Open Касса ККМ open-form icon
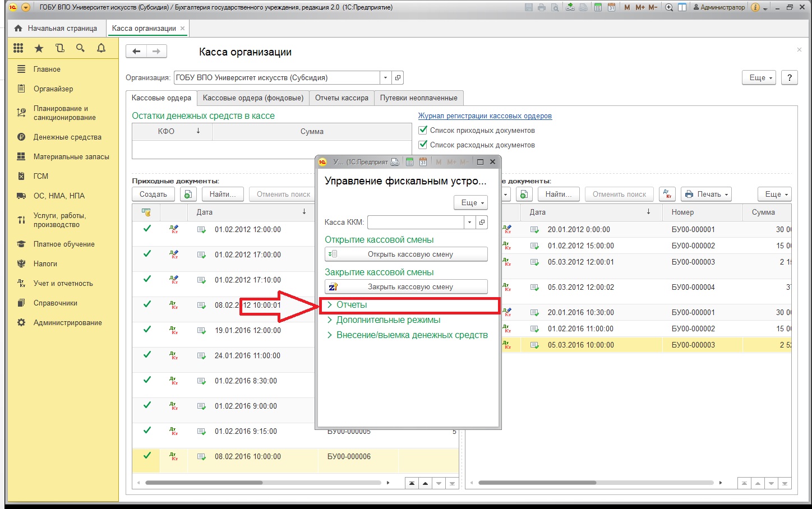812x509 pixels. click(482, 222)
